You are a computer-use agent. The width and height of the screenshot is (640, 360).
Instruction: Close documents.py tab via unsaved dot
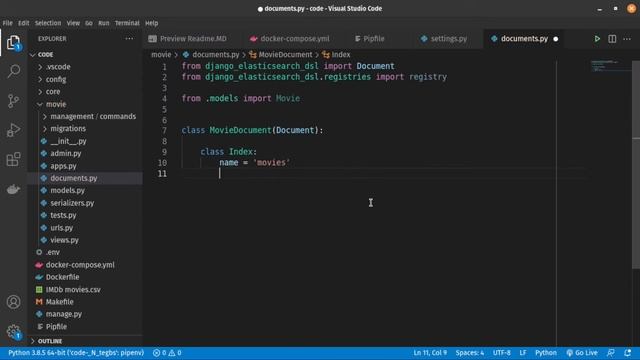[556, 39]
